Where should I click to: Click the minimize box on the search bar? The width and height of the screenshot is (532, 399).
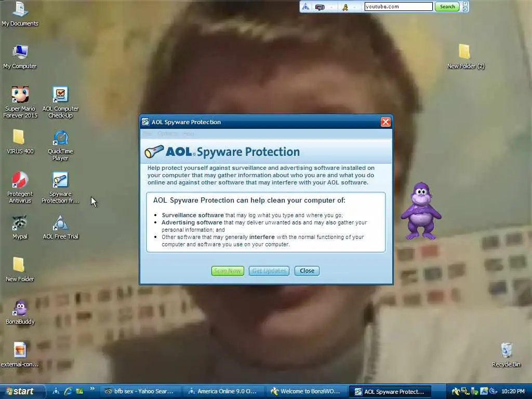(x=465, y=4)
